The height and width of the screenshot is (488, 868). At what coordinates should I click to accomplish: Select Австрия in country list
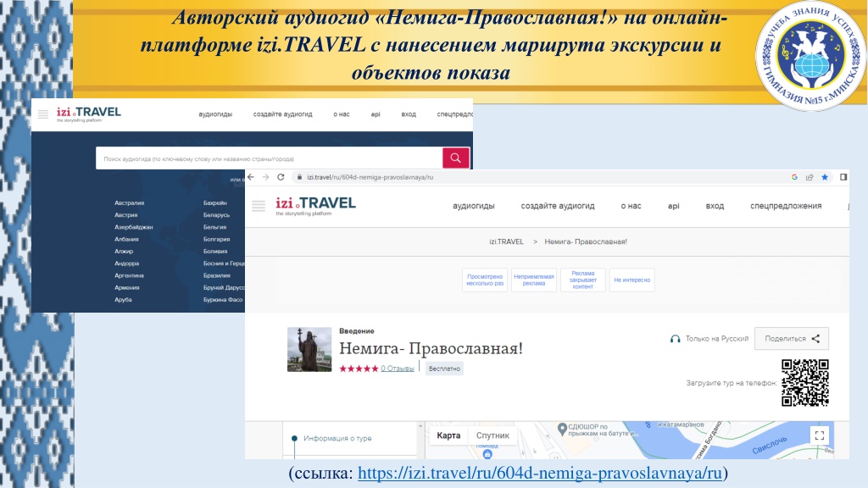(x=125, y=215)
